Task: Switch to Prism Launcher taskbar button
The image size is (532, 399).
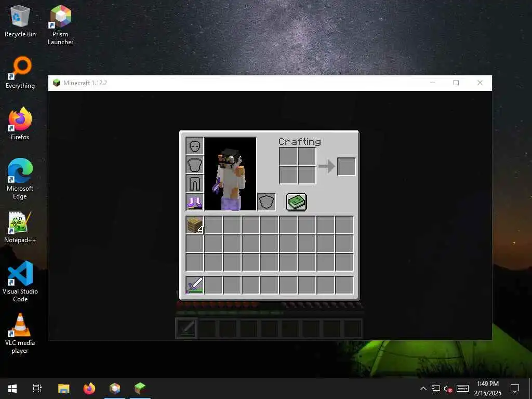Action: point(115,389)
